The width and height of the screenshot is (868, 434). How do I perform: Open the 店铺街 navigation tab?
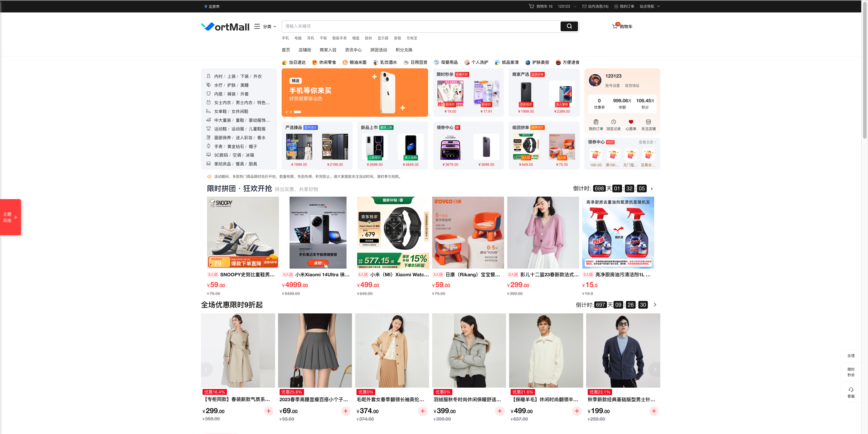[305, 50]
